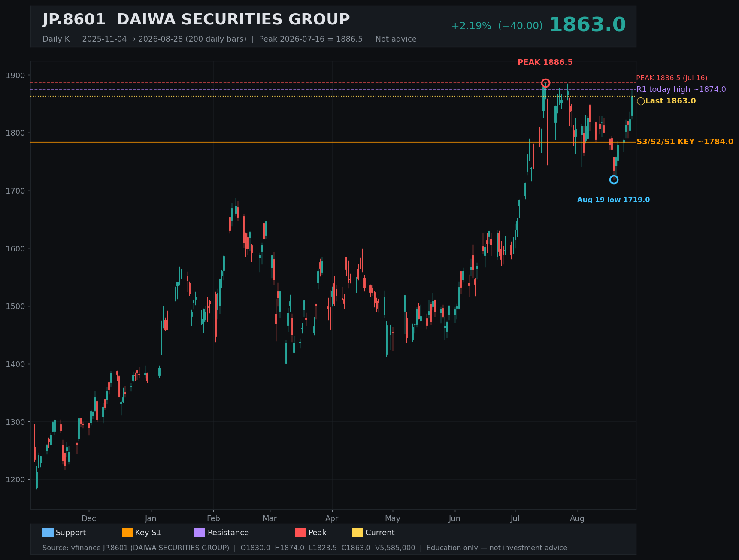739x560 pixels.
Task: Click the PEAK 1886.5 annotation above chart
Action: point(545,62)
